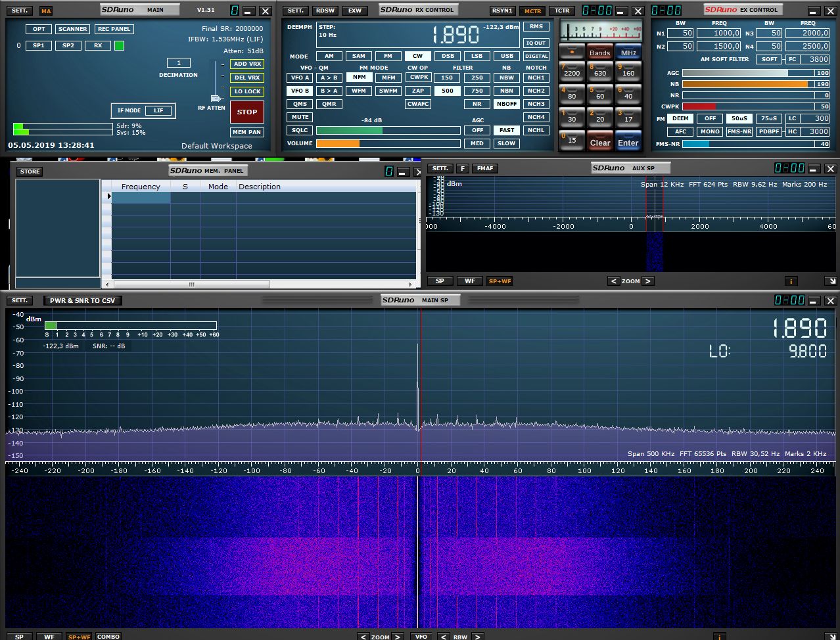Click the horizontal scrollbar in memory panel
Image resolution: width=840 pixels, height=640 pixels.
pos(191,285)
